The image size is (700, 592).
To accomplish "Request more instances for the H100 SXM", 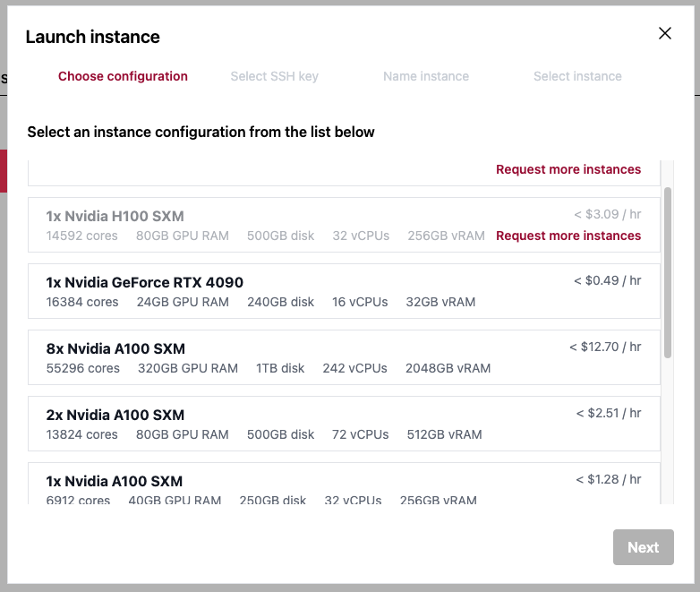I will [568, 236].
